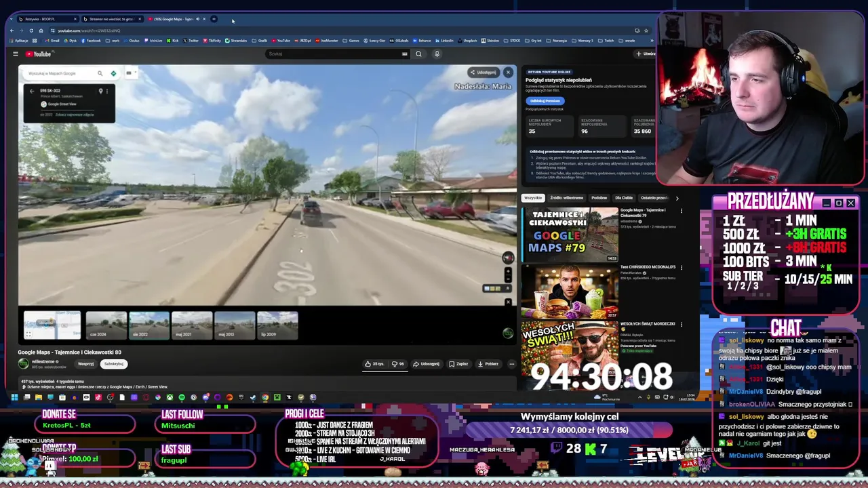Select the maj 2021 Street View thumbnail
The image size is (868, 488).
[x=192, y=325]
